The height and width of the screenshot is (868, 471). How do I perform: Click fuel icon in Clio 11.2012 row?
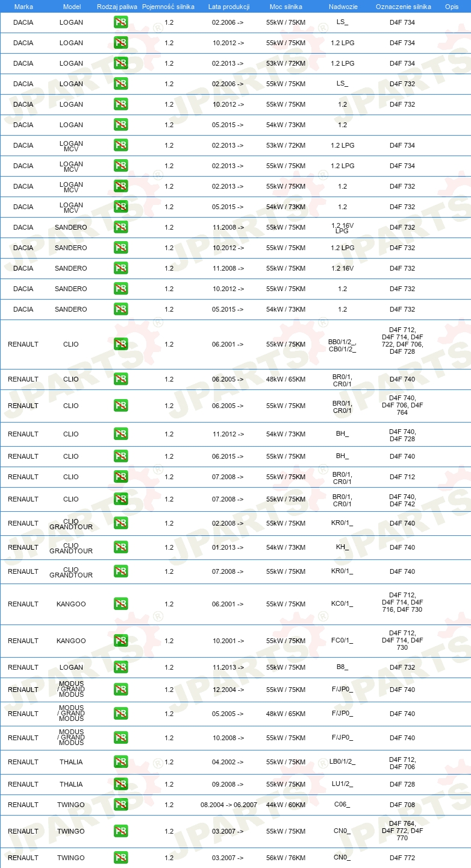tap(120, 434)
